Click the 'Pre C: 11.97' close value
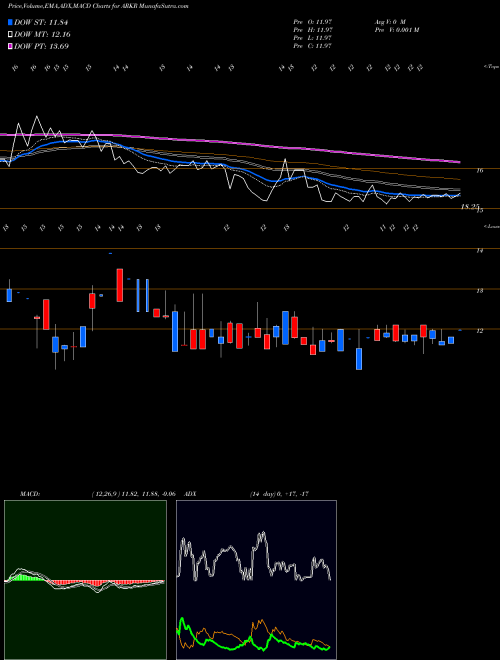This screenshot has width=500, height=660. point(313,46)
